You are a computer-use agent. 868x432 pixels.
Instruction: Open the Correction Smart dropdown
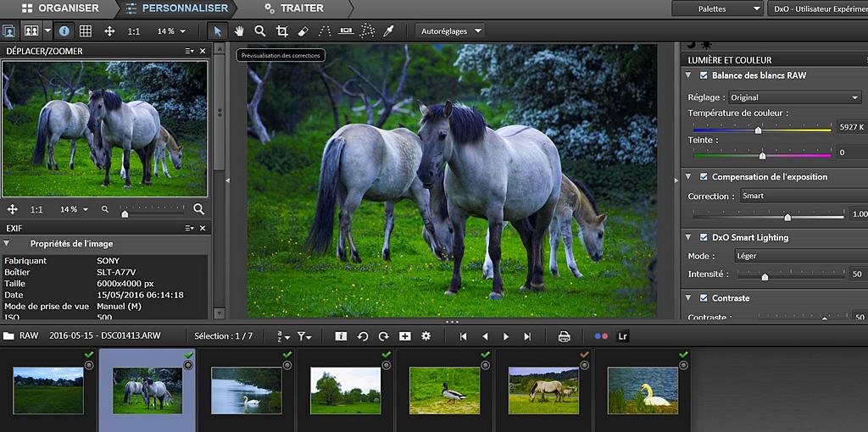(x=804, y=196)
